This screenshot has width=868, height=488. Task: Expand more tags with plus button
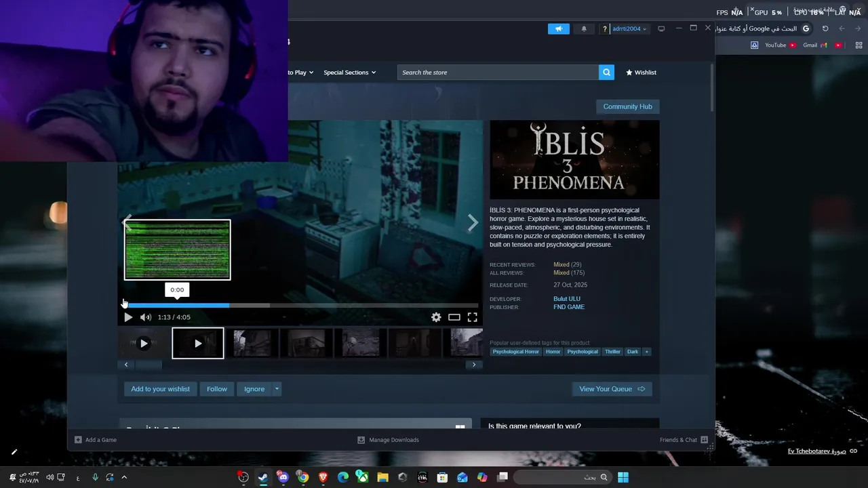pyautogui.click(x=646, y=352)
